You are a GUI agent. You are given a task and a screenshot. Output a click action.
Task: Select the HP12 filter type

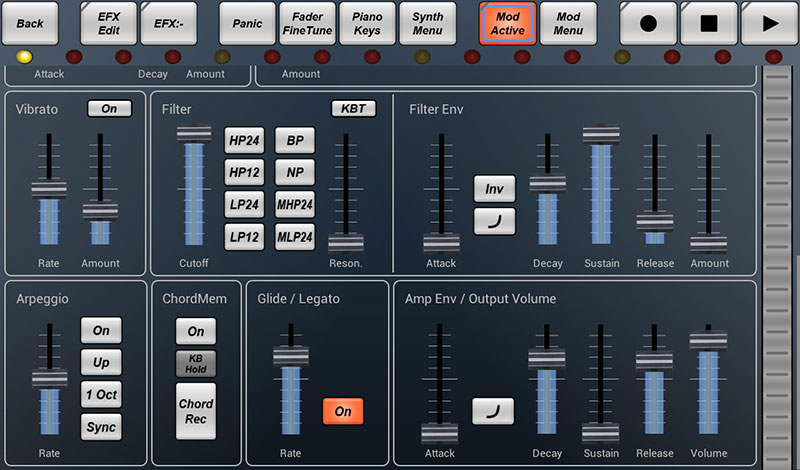point(244,172)
